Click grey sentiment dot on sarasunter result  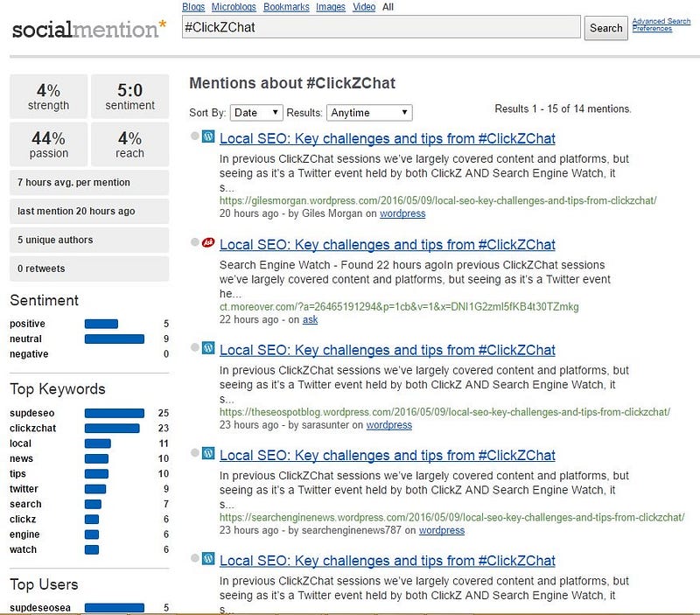pos(194,347)
